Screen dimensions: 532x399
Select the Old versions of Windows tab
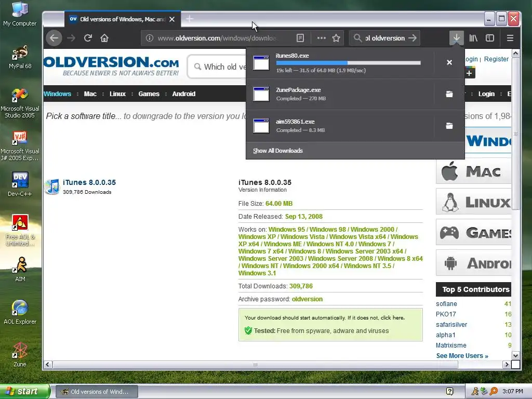(123, 19)
